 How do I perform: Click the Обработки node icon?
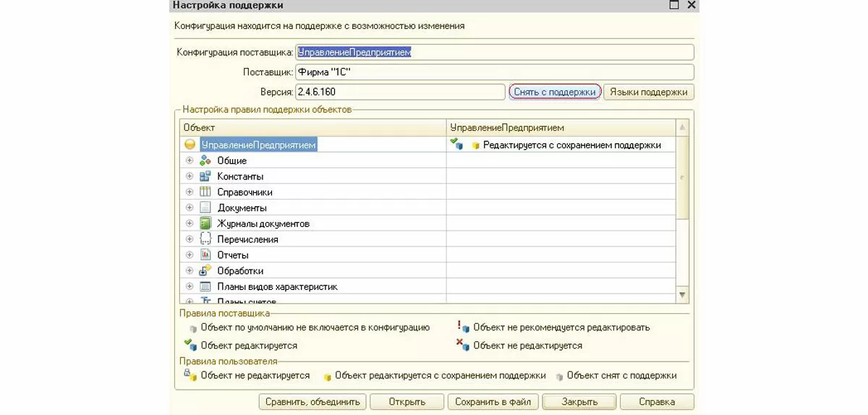tap(205, 271)
